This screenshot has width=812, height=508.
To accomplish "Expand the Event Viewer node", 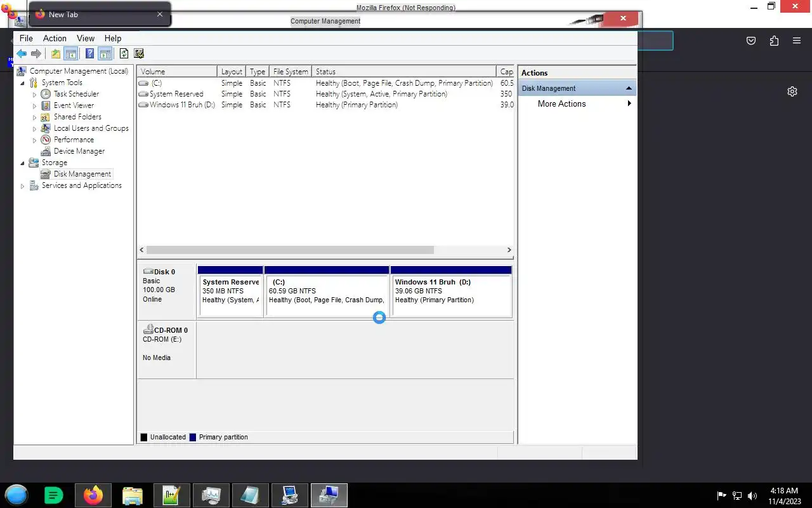I will pyautogui.click(x=35, y=105).
